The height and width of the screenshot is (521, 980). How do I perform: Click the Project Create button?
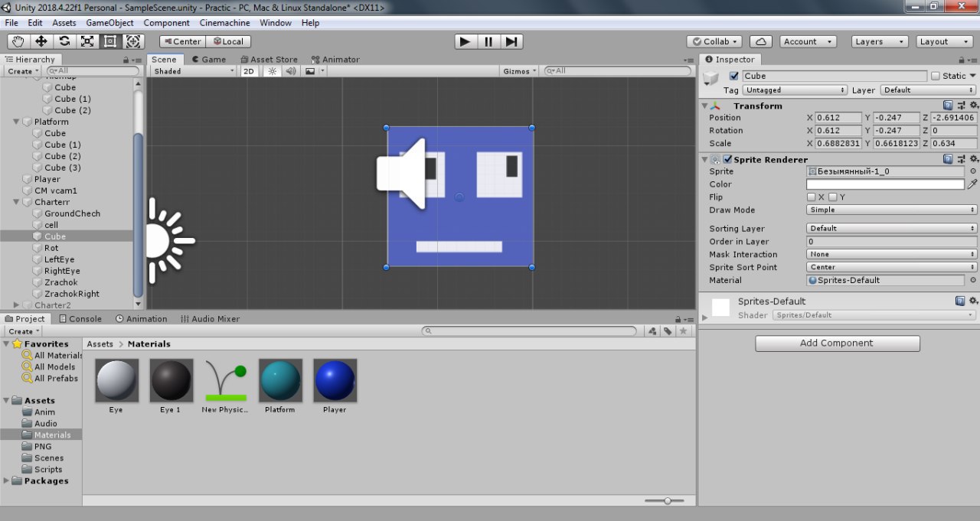coord(22,331)
